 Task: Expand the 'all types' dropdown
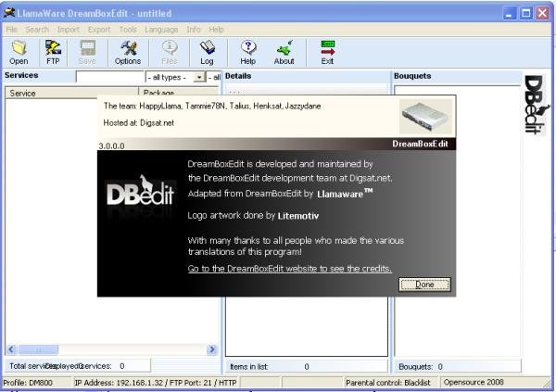coord(199,77)
